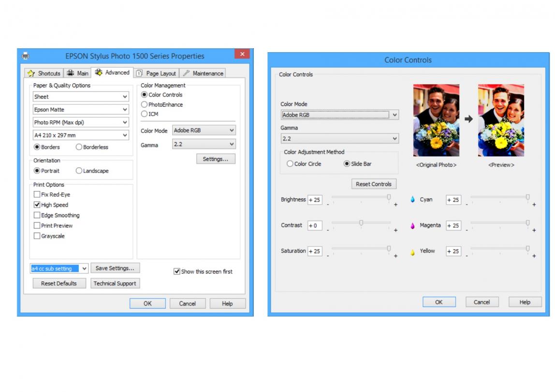The width and height of the screenshot is (555, 392).
Task: Set orientation to Landscape
Action: coord(79,171)
